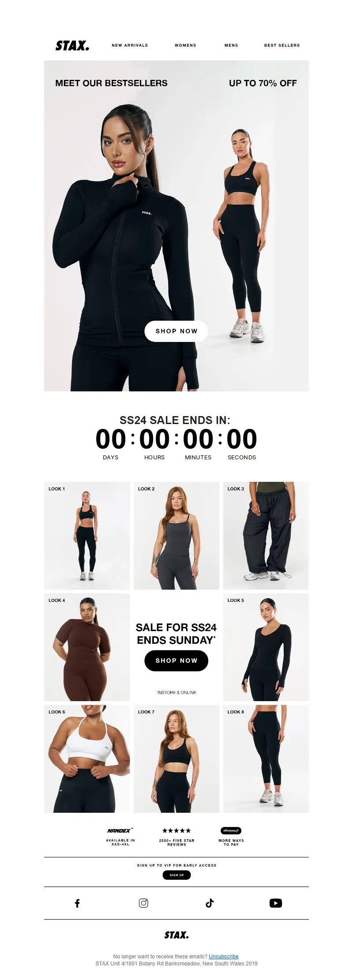The height and width of the screenshot is (980, 353).
Task: Open the Facebook icon link
Action: [77, 903]
